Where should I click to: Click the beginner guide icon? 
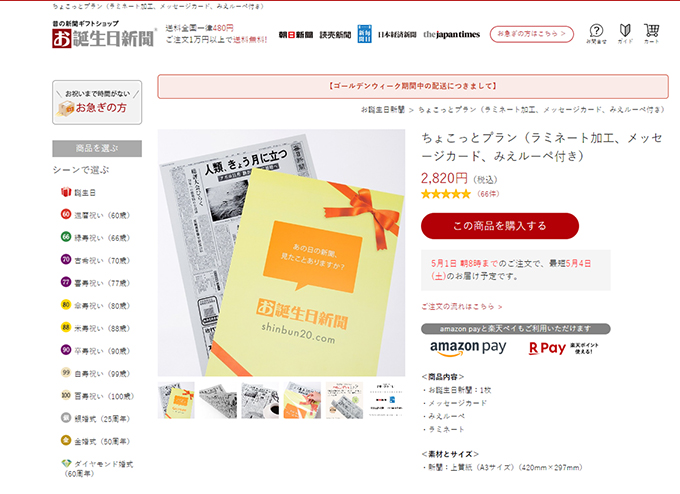(x=625, y=33)
